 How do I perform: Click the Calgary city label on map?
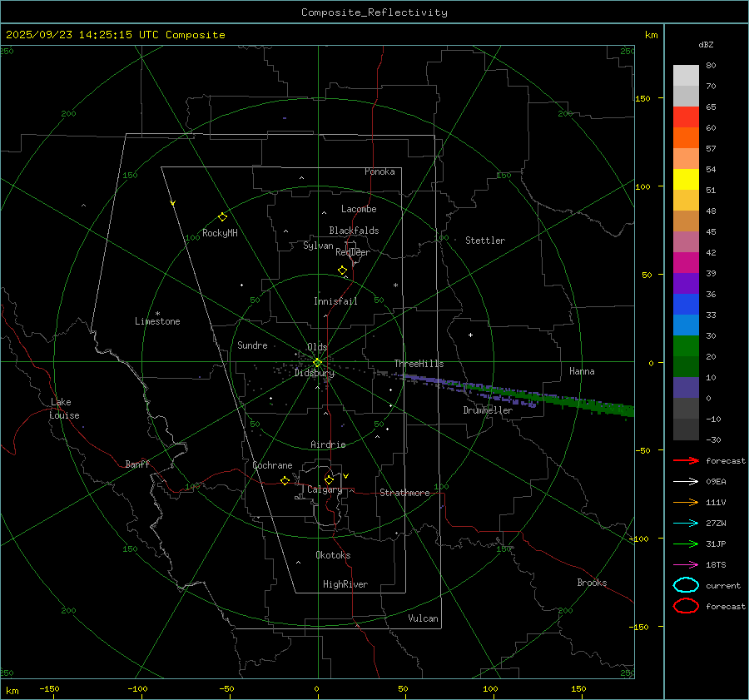(x=324, y=490)
